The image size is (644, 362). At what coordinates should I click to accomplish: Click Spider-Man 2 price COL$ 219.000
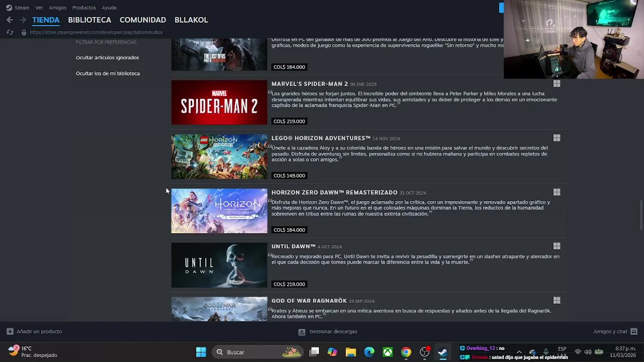289,121
